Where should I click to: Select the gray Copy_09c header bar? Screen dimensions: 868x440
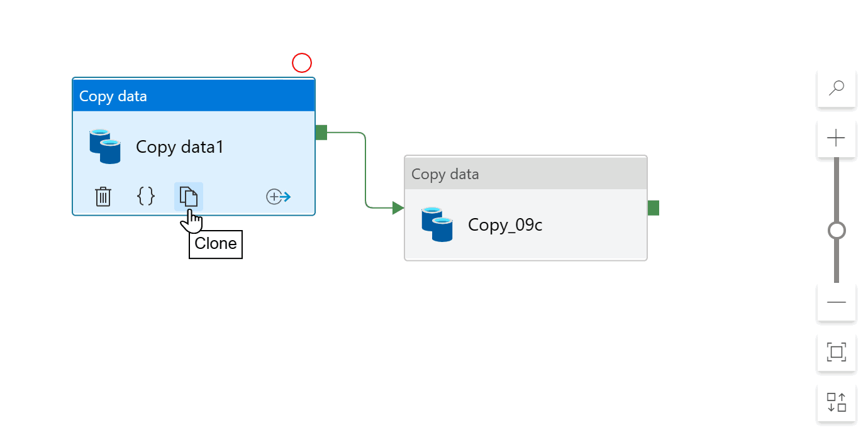pyautogui.click(x=525, y=174)
